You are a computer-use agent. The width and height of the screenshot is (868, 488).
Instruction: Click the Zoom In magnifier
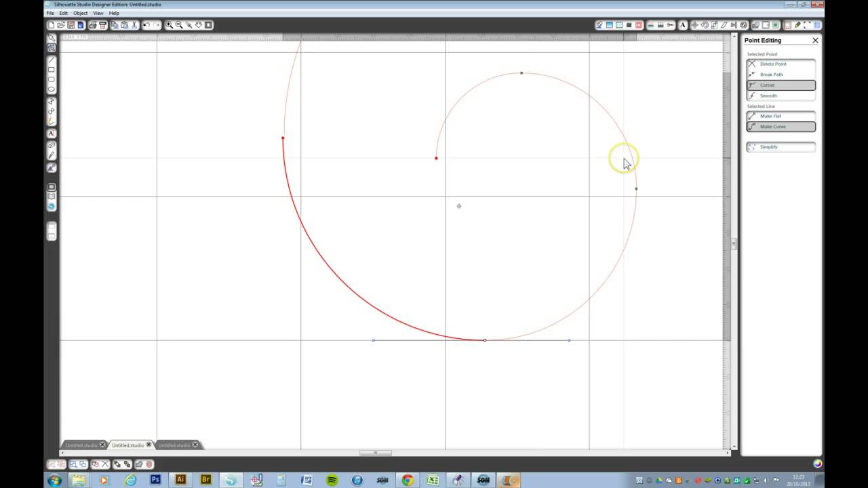170,25
